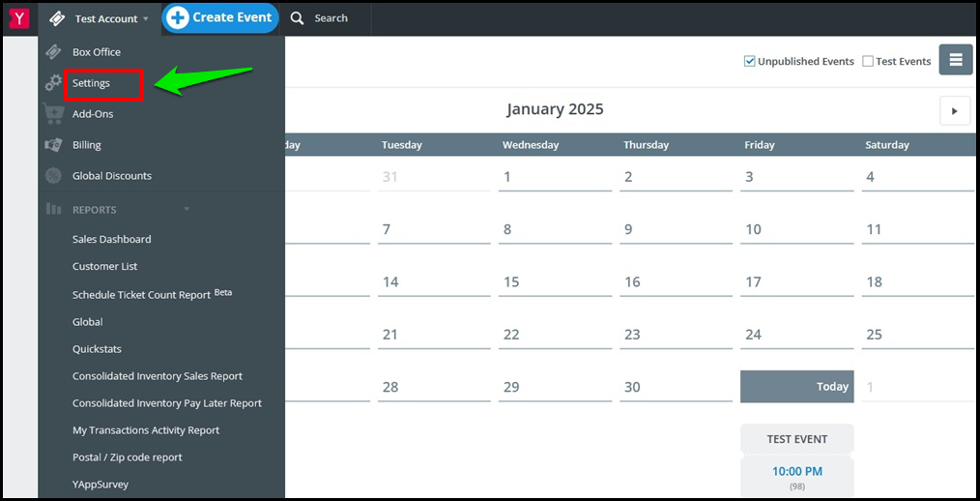Collapse the REPORTS section arrow
Image resolution: width=980 pixels, height=501 pixels.
[187, 210]
